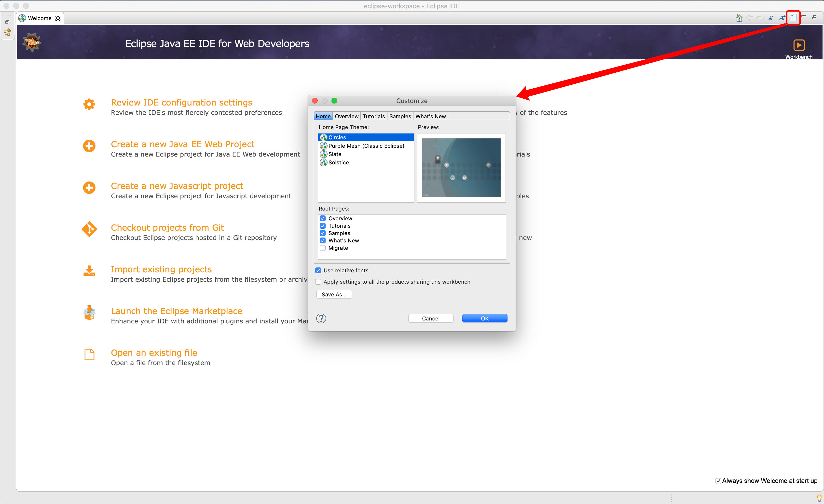Viewport: 824px width, 504px height.
Task: Uncheck the Tutorials root page
Action: [323, 225]
